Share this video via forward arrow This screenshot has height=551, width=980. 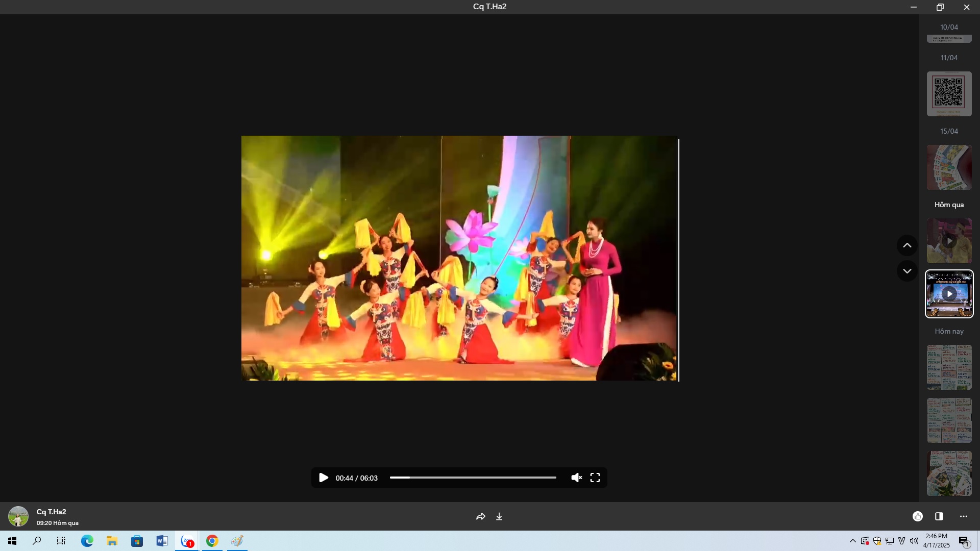480,517
